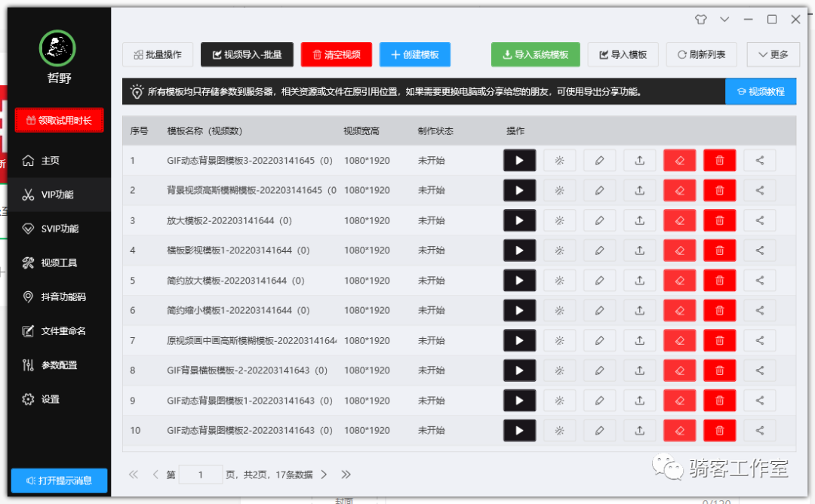The height and width of the screenshot is (504, 815).
Task: Click the upload icon for 横板影视模板1
Action: coord(639,250)
